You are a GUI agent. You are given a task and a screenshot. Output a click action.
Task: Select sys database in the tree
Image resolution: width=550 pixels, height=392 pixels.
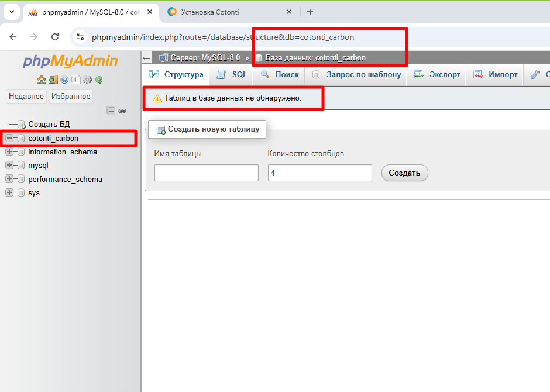(34, 192)
